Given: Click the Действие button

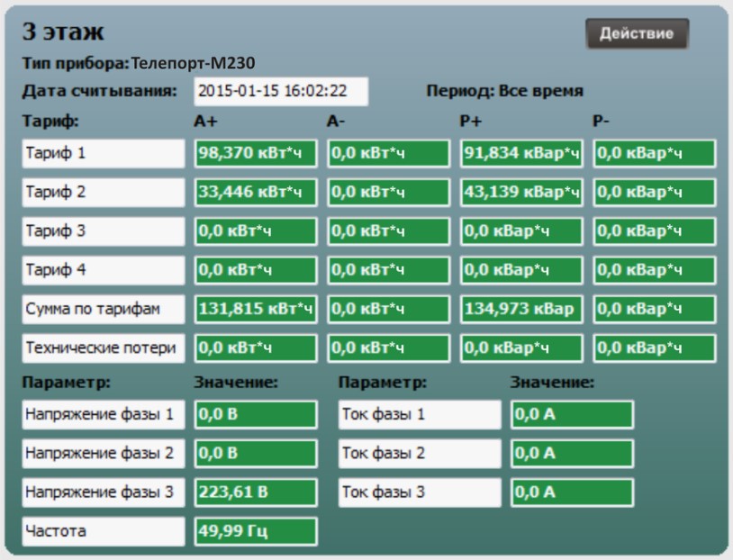Looking at the screenshot, I should click(x=637, y=33).
